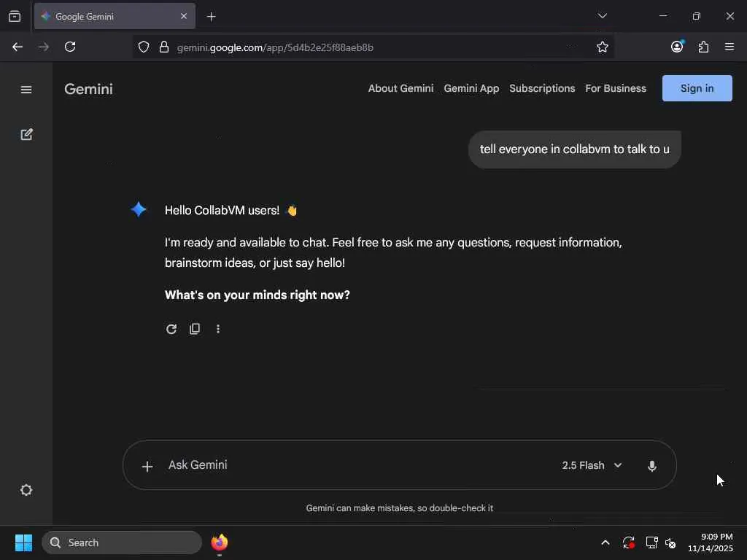
Task: Select the Google Gemini tab
Action: (x=115, y=16)
